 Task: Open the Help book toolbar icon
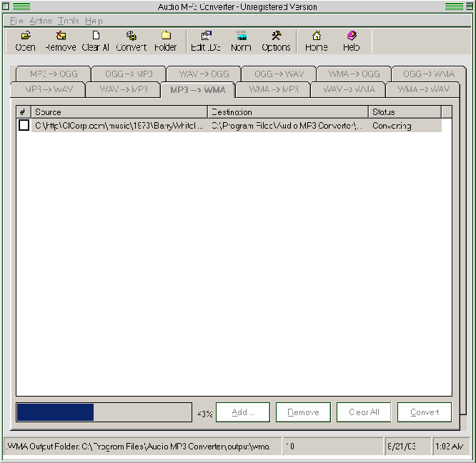[351, 41]
